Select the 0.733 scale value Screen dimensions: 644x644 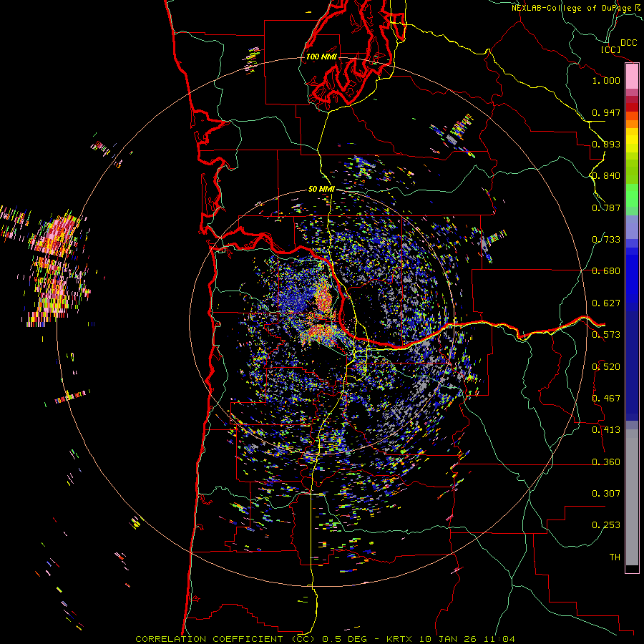(606, 240)
